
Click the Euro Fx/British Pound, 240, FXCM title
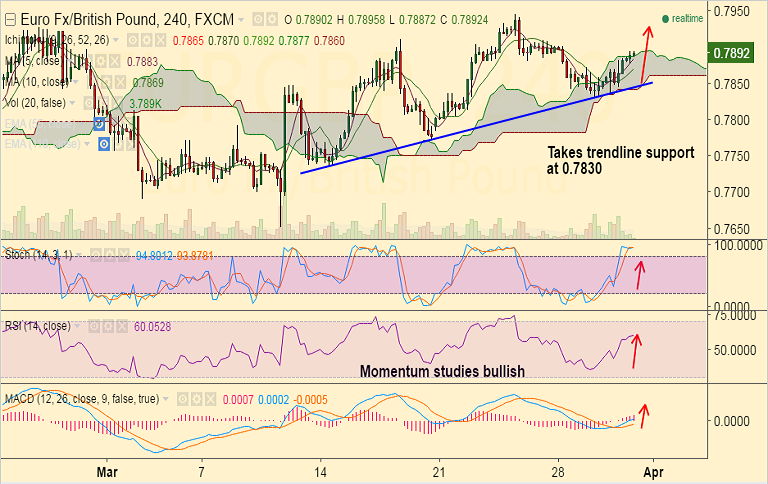[x=127, y=20]
